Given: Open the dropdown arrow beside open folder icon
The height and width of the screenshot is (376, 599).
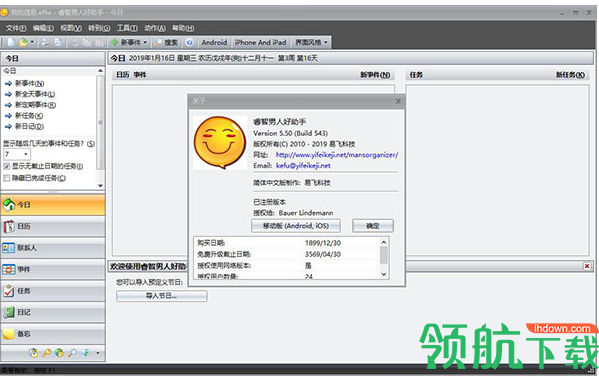Looking at the screenshot, I should [32, 42].
